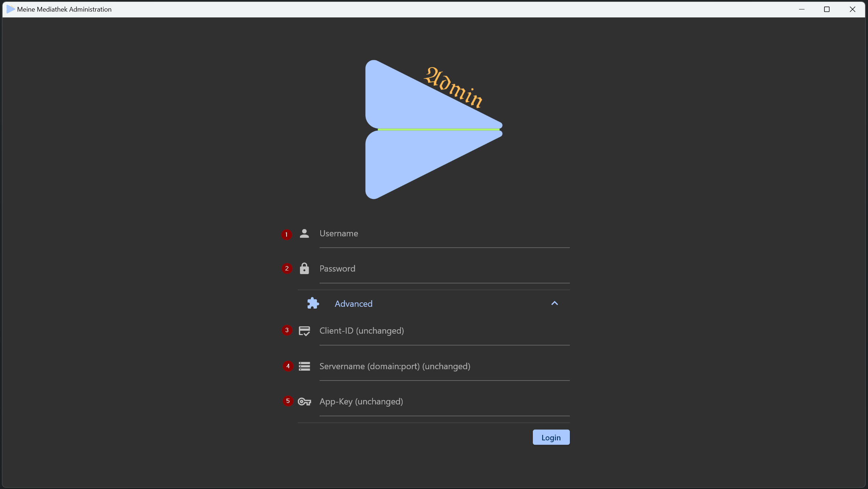Click the server stack icon beside Servername
868x489 pixels.
coord(304,366)
